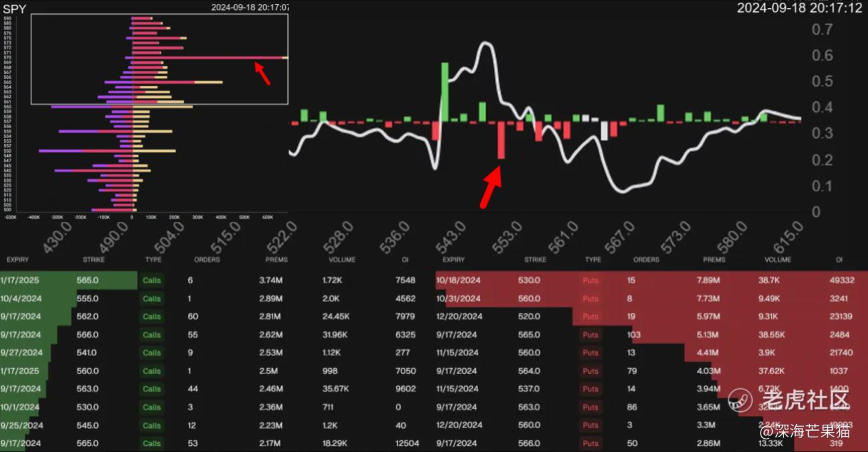The image size is (868, 452).
Task: Click STRIKE header in the calls table
Action: click(x=94, y=259)
